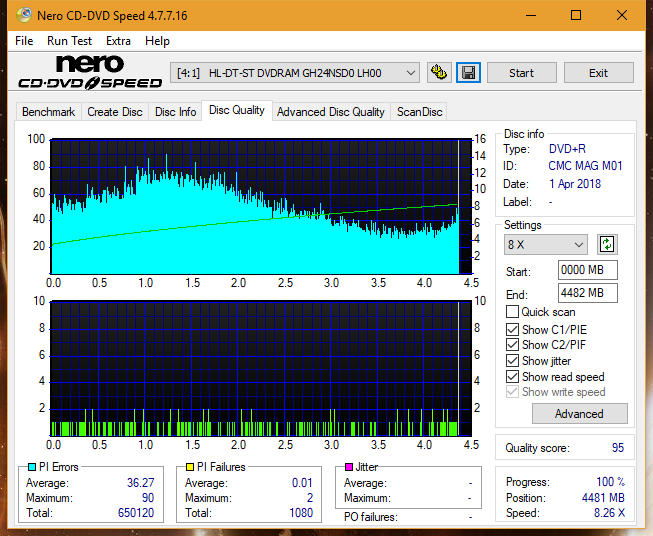Open the File menu
This screenshot has width=653, height=536.
click(24, 41)
